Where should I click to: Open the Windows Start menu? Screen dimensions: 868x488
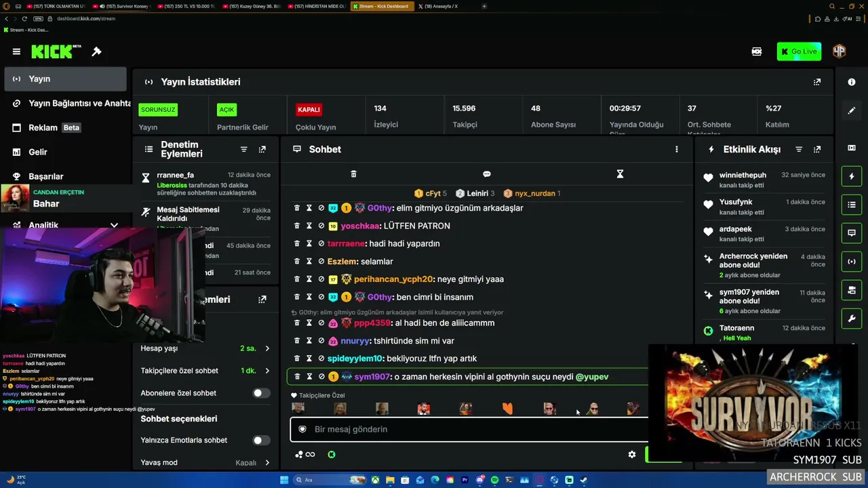tap(284, 480)
